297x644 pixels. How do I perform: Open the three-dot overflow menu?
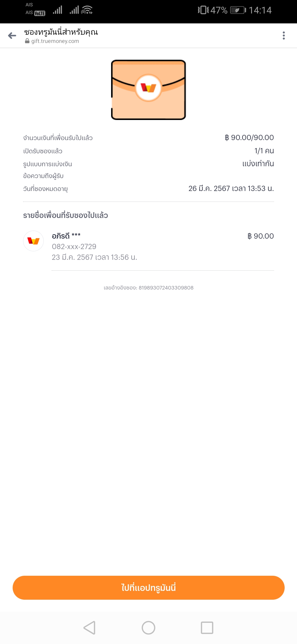(284, 36)
